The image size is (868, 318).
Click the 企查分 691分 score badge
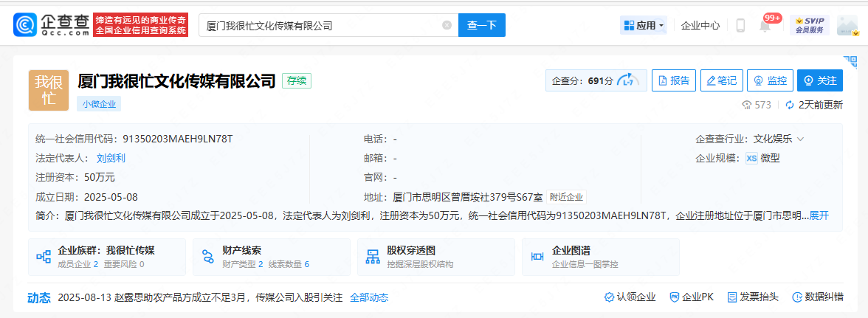(596, 80)
